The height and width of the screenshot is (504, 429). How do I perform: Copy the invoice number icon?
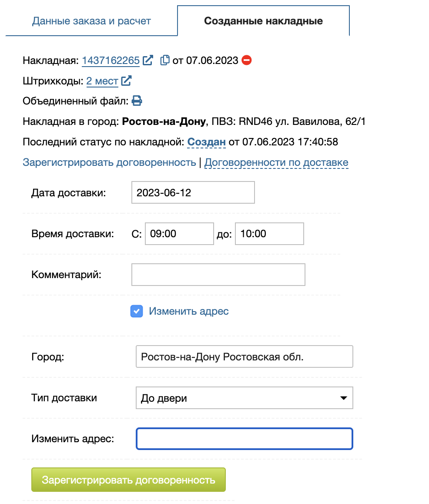(x=165, y=60)
